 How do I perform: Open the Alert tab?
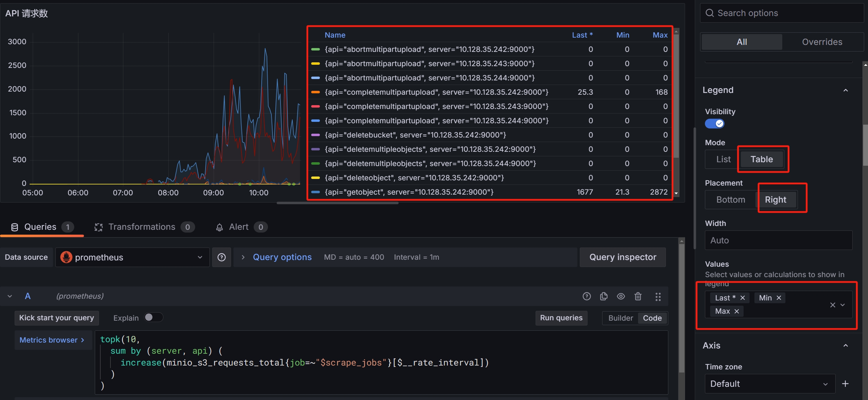(x=241, y=227)
